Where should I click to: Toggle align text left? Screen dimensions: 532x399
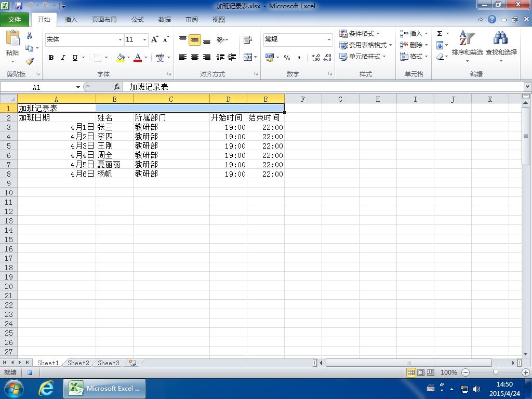(x=183, y=57)
